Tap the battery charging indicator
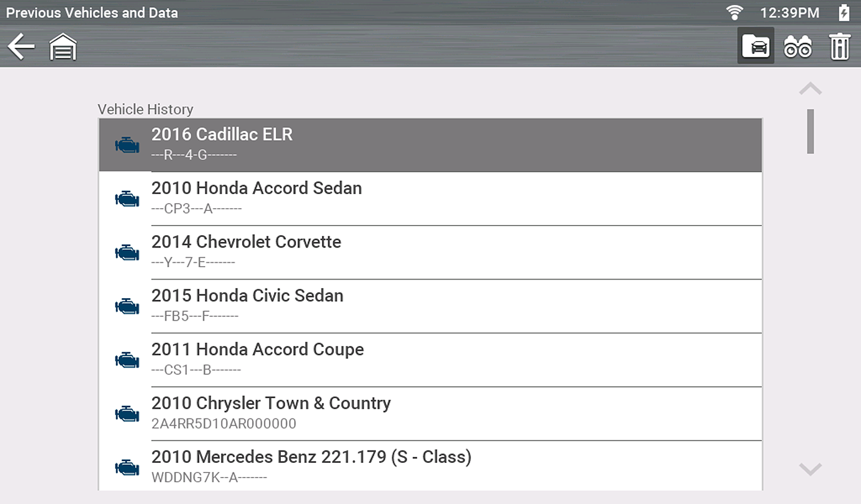 pyautogui.click(x=844, y=12)
